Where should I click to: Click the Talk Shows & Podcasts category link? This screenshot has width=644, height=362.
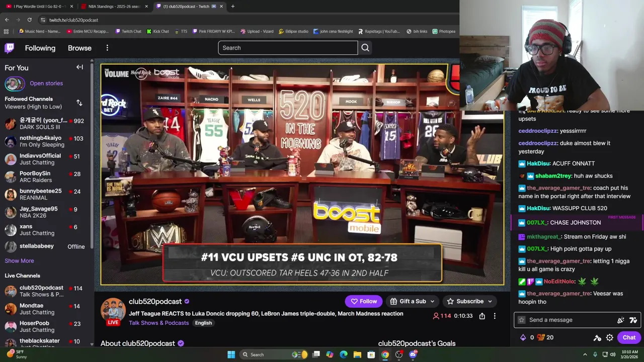click(159, 323)
